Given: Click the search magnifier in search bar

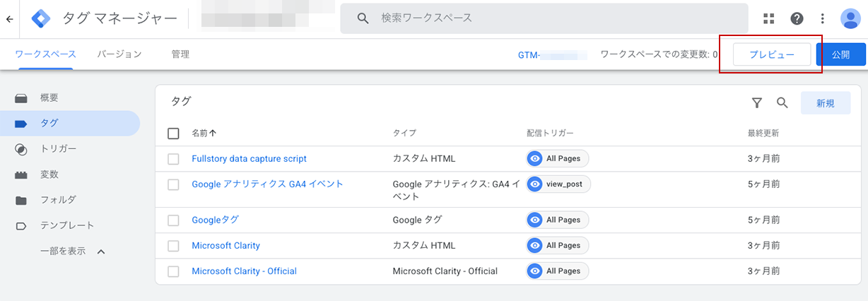Looking at the screenshot, I should [363, 18].
